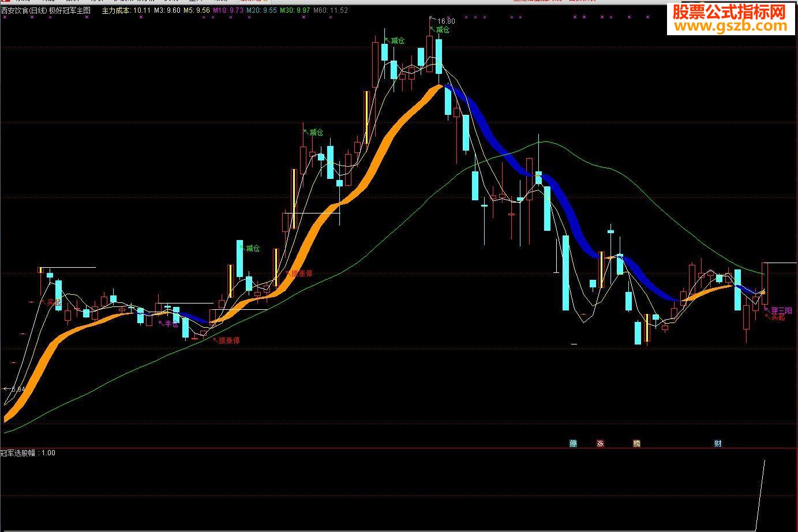Select the M5: 9.56 indicator value
This screenshot has width=798, height=532.
click(197, 11)
